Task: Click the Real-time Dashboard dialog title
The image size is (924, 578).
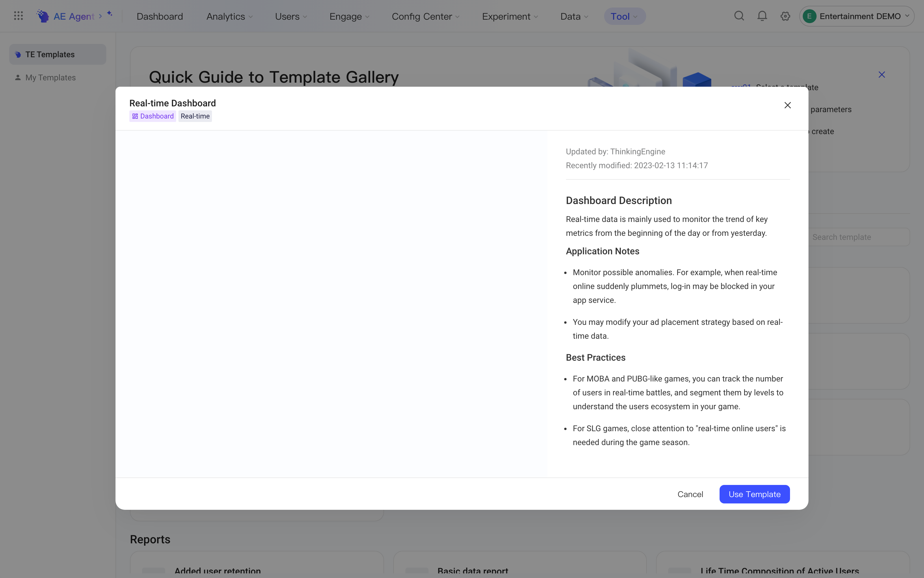Action: point(173,103)
